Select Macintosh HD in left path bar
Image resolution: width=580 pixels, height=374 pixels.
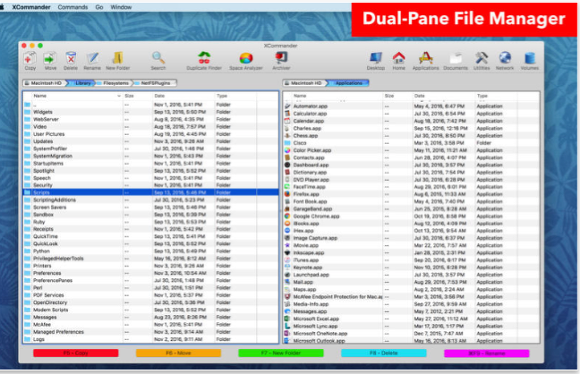[44, 83]
